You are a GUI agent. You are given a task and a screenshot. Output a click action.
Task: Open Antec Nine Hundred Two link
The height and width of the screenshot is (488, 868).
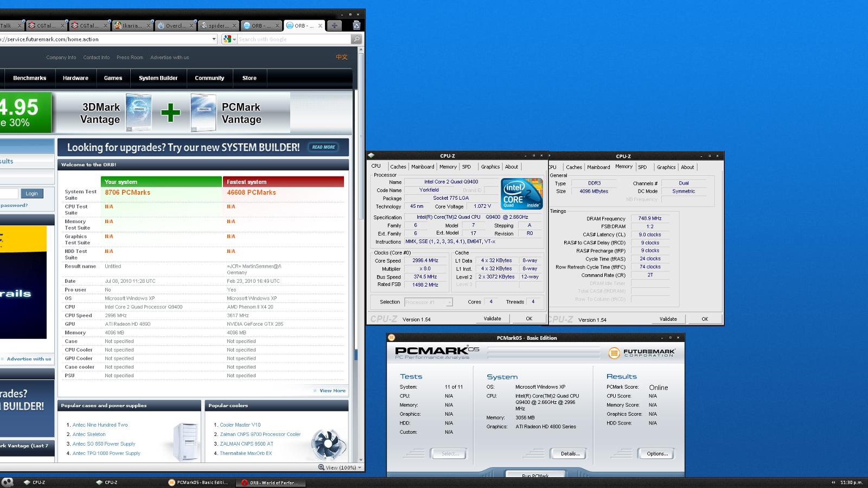click(100, 425)
